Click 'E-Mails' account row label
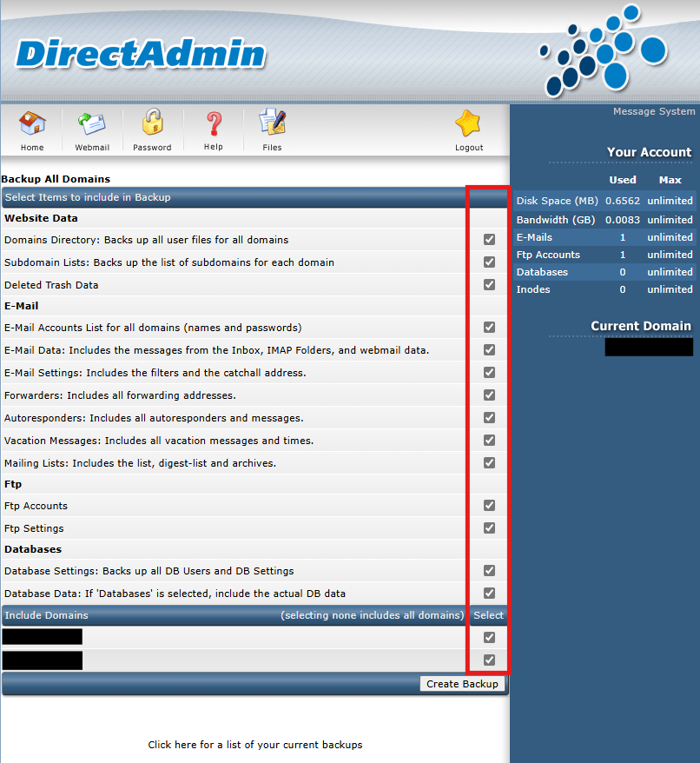 pos(534,237)
